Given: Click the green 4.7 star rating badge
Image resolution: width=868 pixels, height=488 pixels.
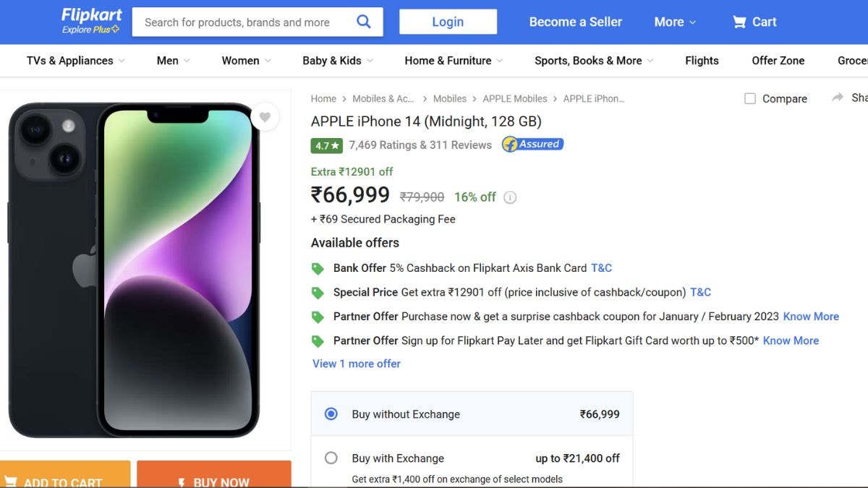Looking at the screenshot, I should (326, 145).
